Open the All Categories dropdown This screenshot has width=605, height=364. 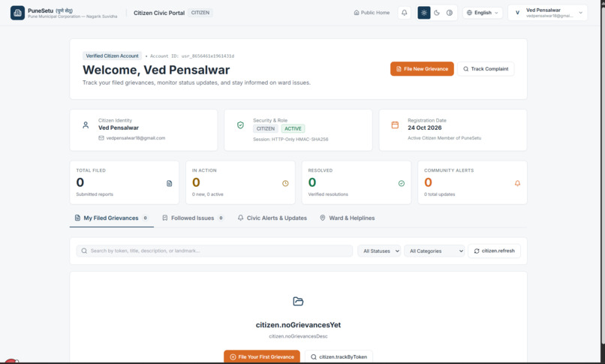click(x=435, y=251)
